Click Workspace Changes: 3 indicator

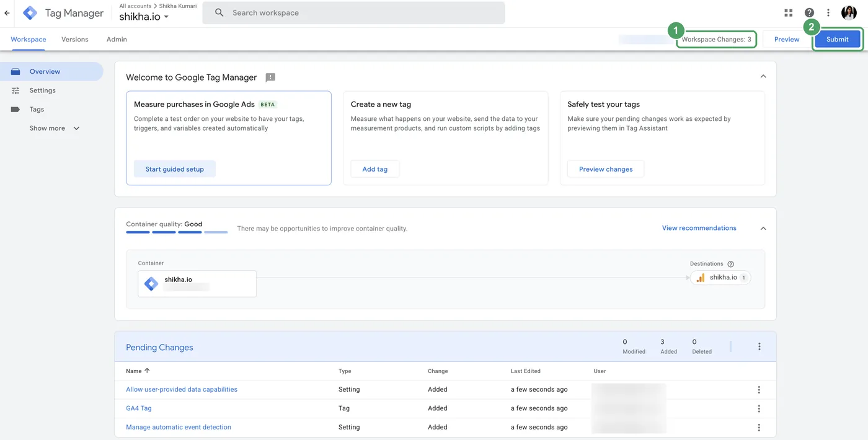click(x=717, y=39)
